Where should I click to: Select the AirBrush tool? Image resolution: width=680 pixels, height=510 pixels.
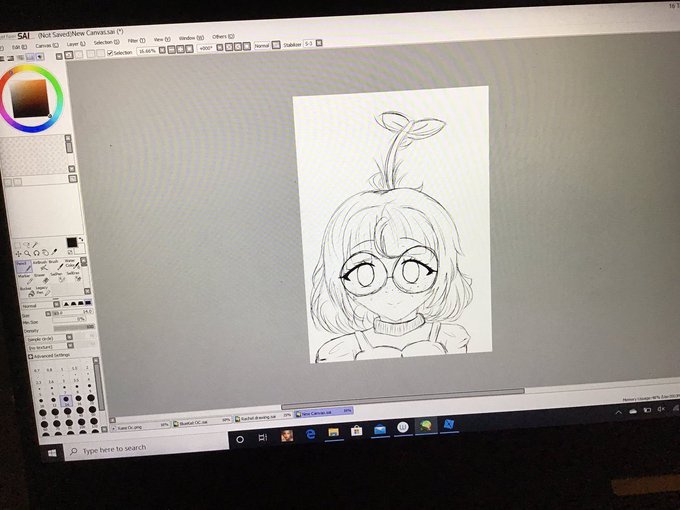tap(42, 266)
